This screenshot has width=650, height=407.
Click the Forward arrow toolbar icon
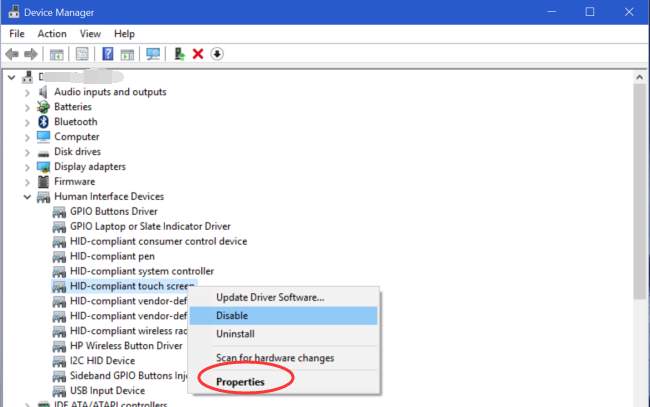[x=31, y=54]
